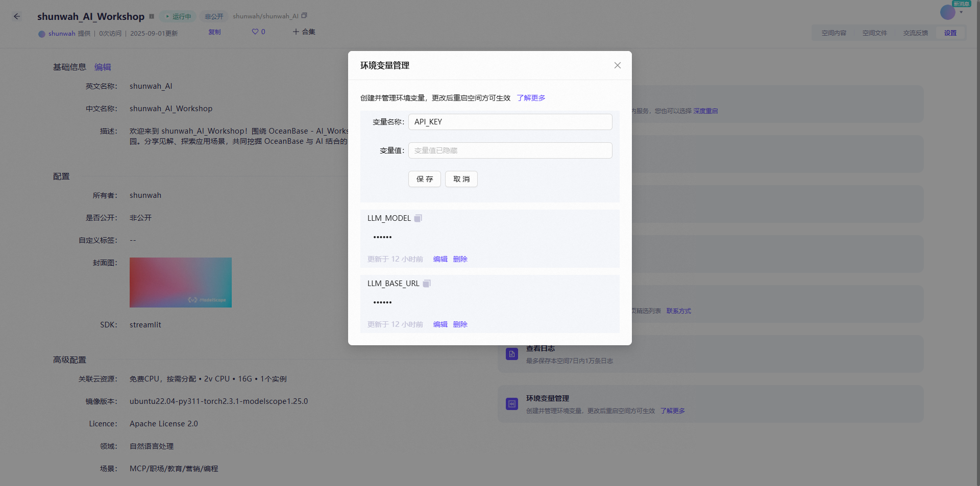Click the hidden 变量值 input field
The width and height of the screenshot is (980, 486).
pyautogui.click(x=509, y=150)
